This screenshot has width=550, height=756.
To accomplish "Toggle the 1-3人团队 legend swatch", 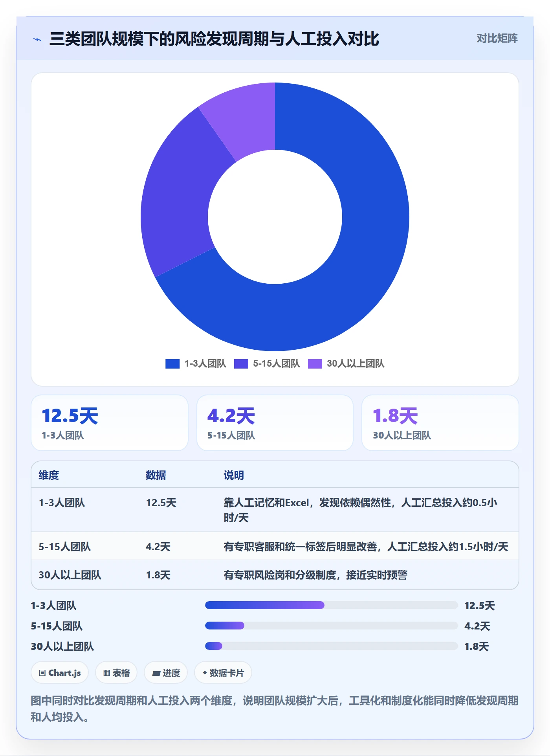I will pyautogui.click(x=172, y=364).
